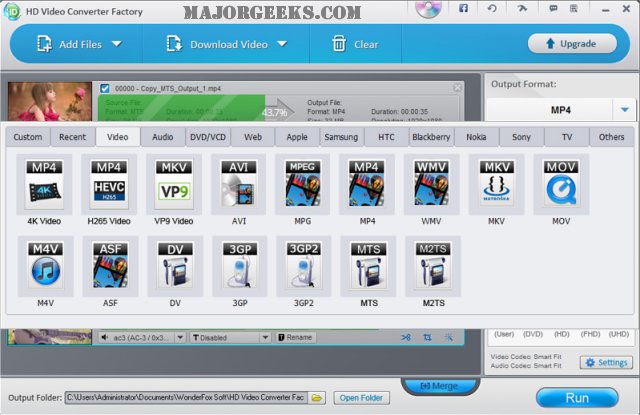Image resolution: width=640 pixels, height=415 pixels.
Task: Pick the WMV format icon
Action: tap(431, 184)
